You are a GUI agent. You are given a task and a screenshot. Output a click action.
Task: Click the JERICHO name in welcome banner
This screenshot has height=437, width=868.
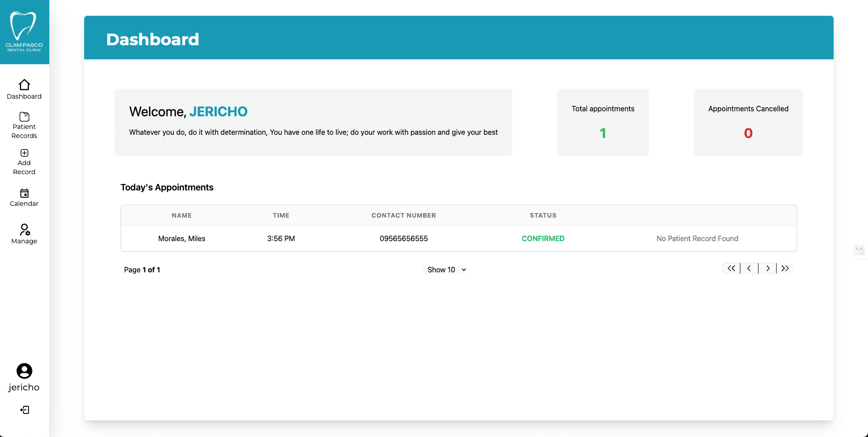tap(218, 111)
